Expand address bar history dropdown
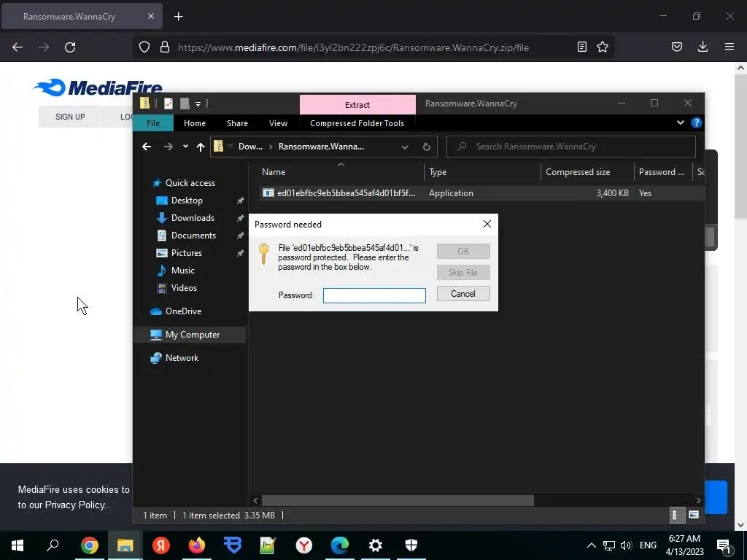Image resolution: width=747 pixels, height=560 pixels. point(404,147)
